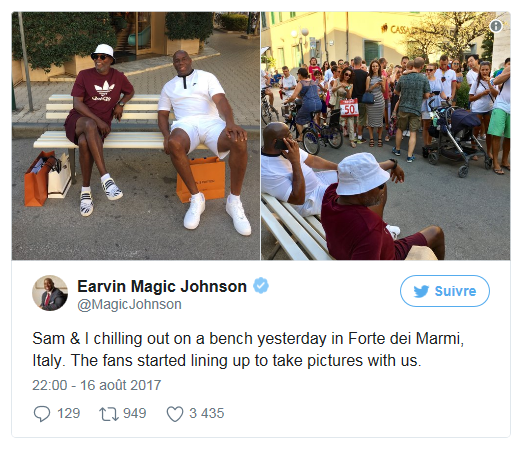Open the 22:00 - 16 août 2017 timestamp
Screen dimensions: 521x450
[97, 385]
